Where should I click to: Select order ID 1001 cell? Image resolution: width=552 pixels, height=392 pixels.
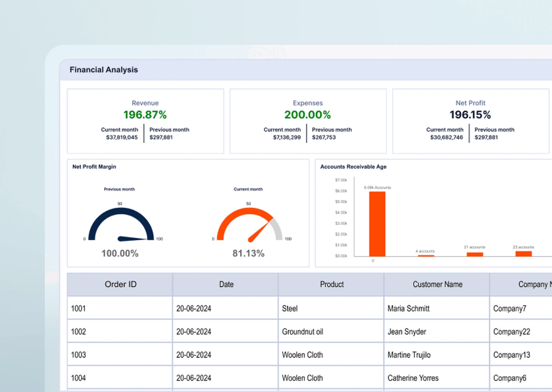pyautogui.click(x=120, y=308)
